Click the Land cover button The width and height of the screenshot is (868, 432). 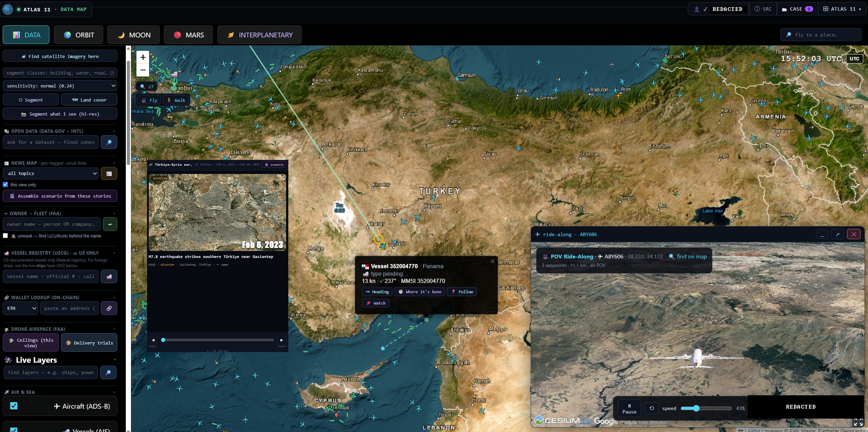[x=89, y=100]
